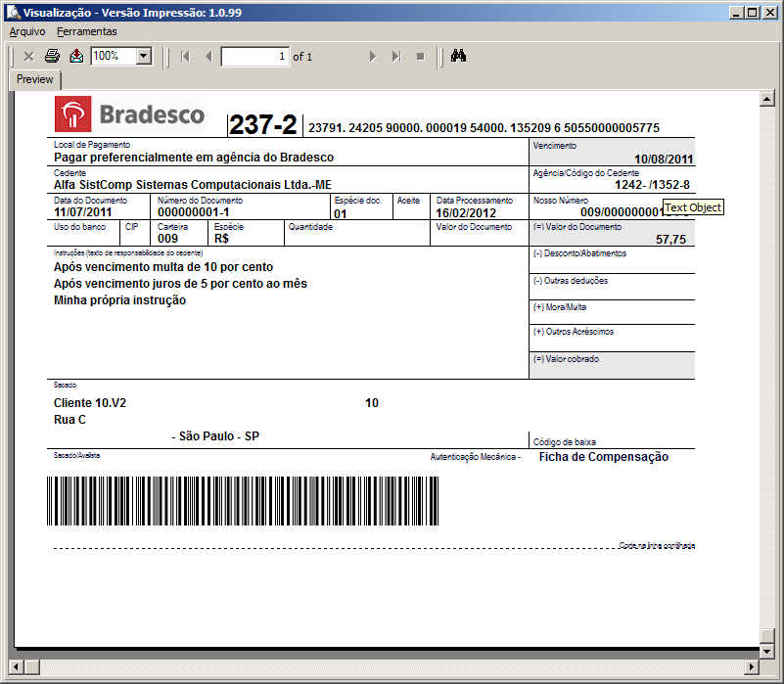Go to the first page
Screen dimensions: 784x684
[185, 57]
